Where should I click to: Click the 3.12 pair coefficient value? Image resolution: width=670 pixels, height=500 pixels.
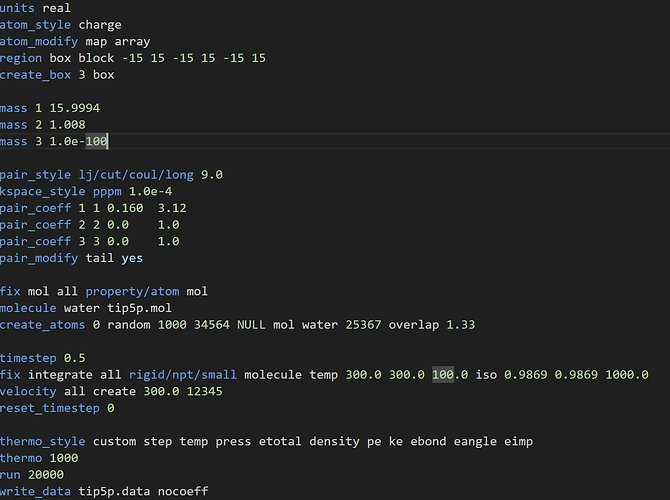171,208
